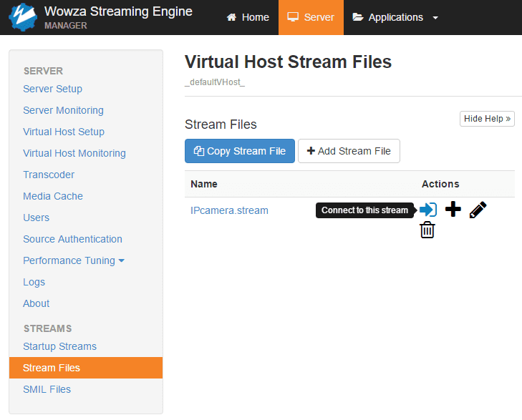The image size is (522, 420).
Task: Open SMIL Files page
Action: pyautogui.click(x=47, y=389)
